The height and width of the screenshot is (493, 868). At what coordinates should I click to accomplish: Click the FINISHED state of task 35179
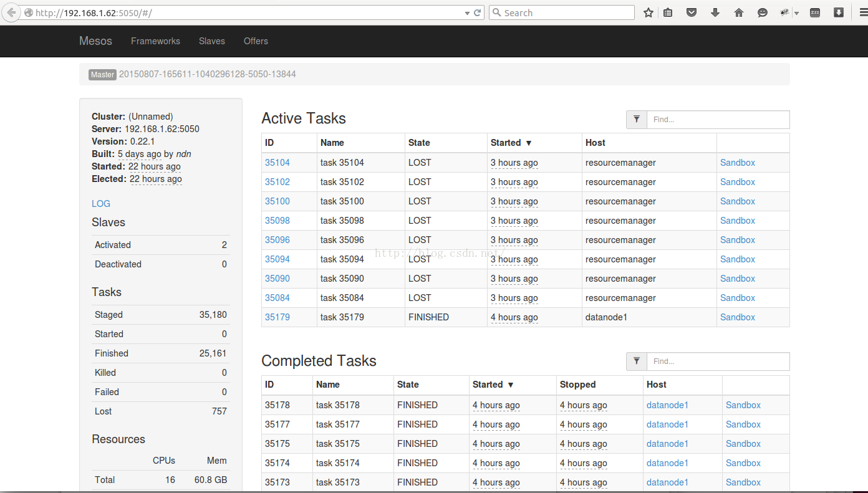pyautogui.click(x=428, y=317)
